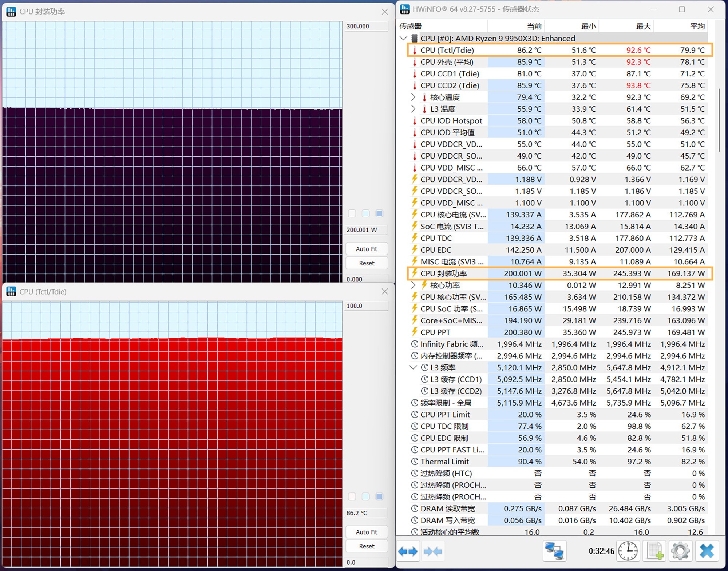Collapse the CPU [#0] AMD Ryzen 9 9950X3D group
This screenshot has height=571, width=728.
[x=403, y=38]
